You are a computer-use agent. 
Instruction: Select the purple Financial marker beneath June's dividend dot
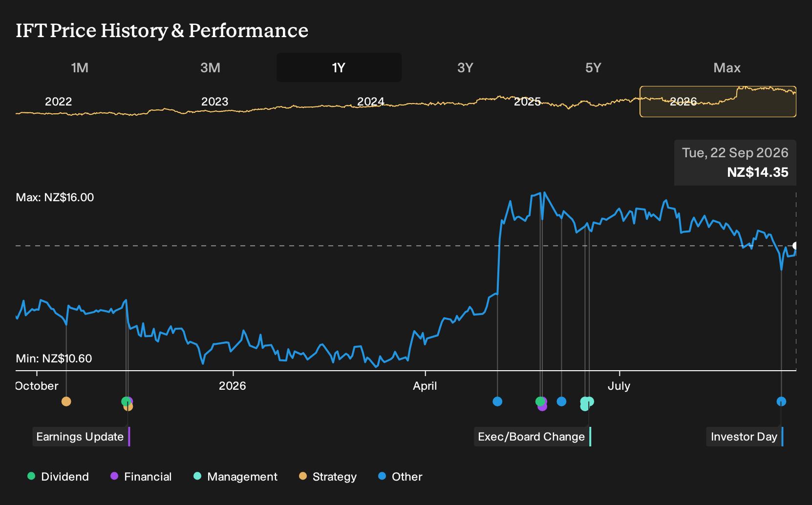tap(542, 406)
